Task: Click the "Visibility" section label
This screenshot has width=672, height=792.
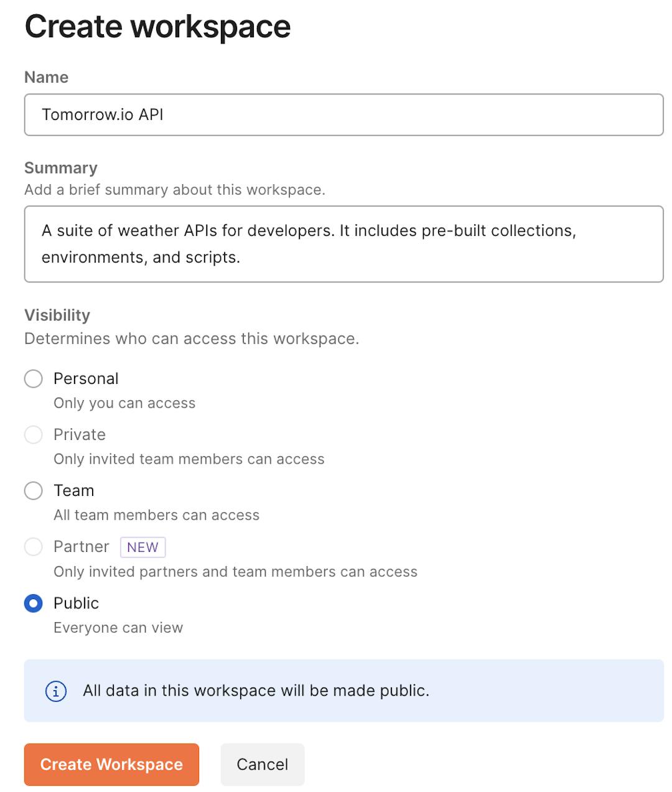Action: 57,315
